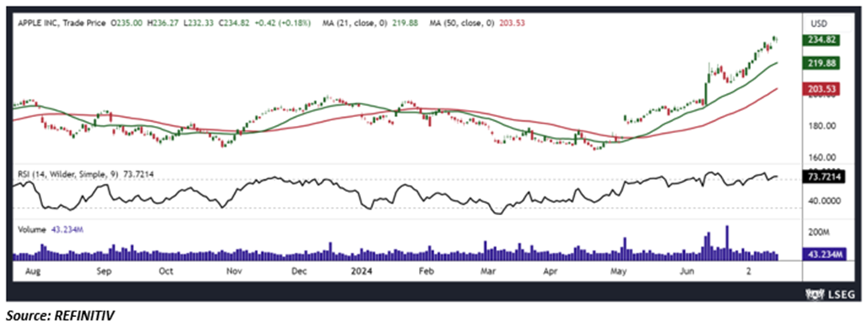Viewport: 868px width, 329px height.
Task: Click the Sep time axis label
Action: [104, 272]
